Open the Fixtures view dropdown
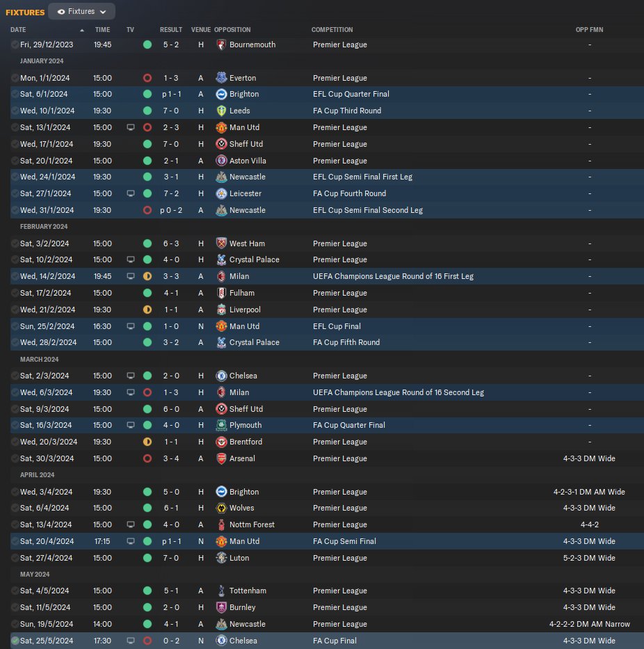644x649 pixels. click(x=81, y=12)
